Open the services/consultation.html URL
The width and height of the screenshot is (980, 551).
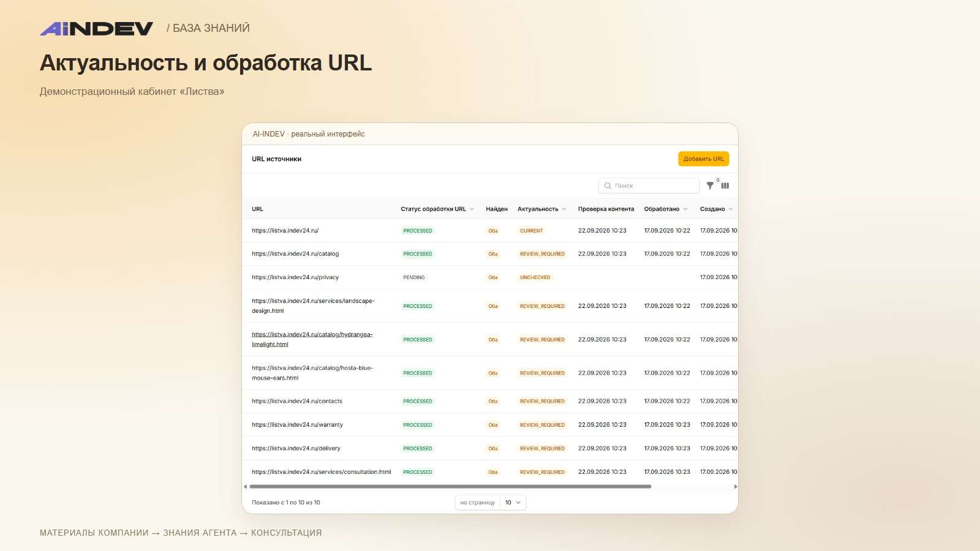[321, 472]
